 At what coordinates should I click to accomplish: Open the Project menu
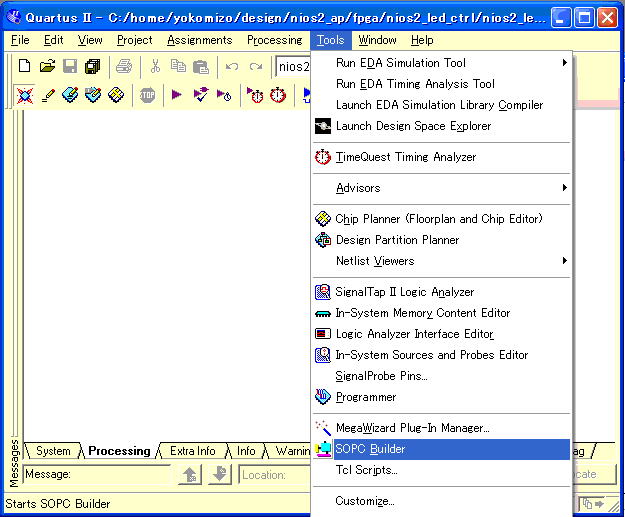[134, 40]
